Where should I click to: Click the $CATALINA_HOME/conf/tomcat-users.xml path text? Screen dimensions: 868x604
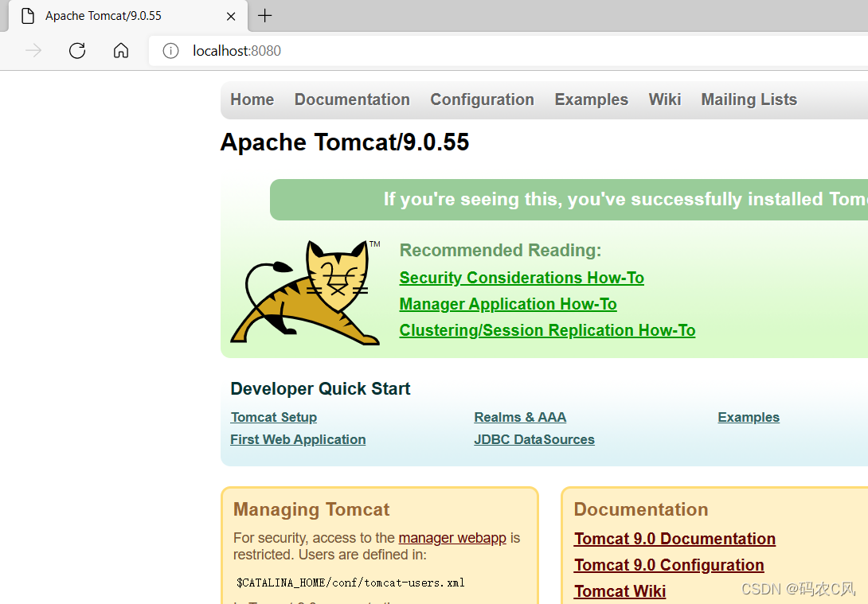click(350, 583)
